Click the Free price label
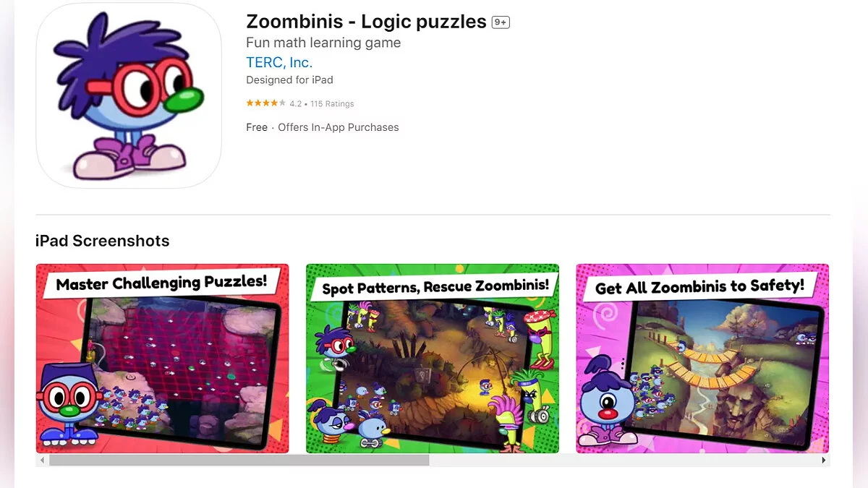Viewport: 868px width, 488px height. pos(257,127)
